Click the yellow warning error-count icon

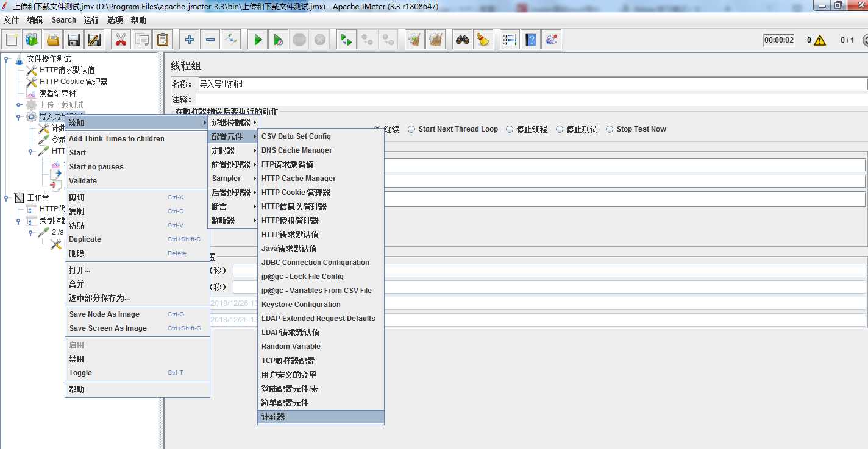(x=820, y=40)
